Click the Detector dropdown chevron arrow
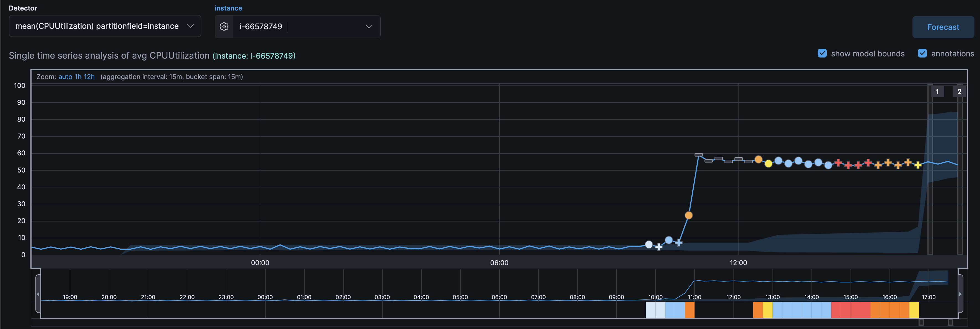Screen dimensions: 980x329 click(190, 26)
